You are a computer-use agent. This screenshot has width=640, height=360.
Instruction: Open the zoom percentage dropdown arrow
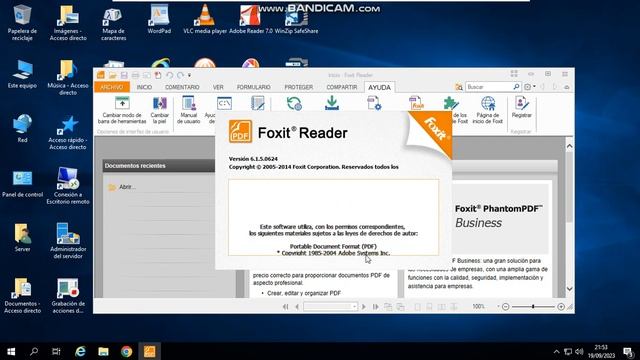click(498, 307)
